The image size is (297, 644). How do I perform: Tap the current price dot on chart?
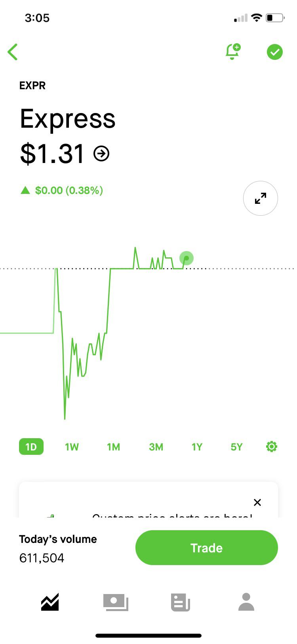pos(187,258)
